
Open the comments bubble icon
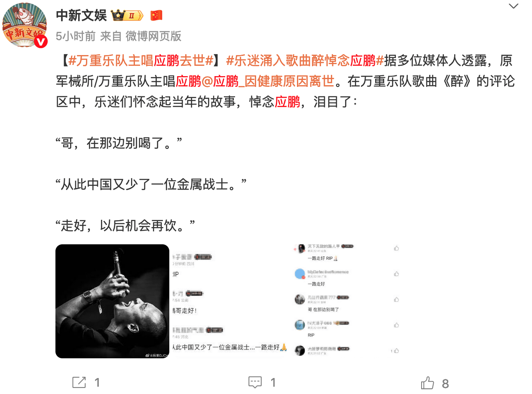pos(255,382)
